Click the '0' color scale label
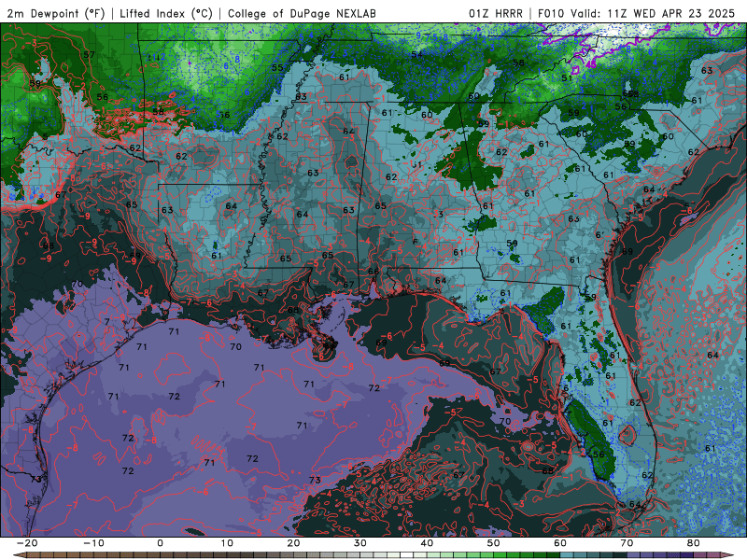This screenshot has width=747, height=560. pos(160,543)
